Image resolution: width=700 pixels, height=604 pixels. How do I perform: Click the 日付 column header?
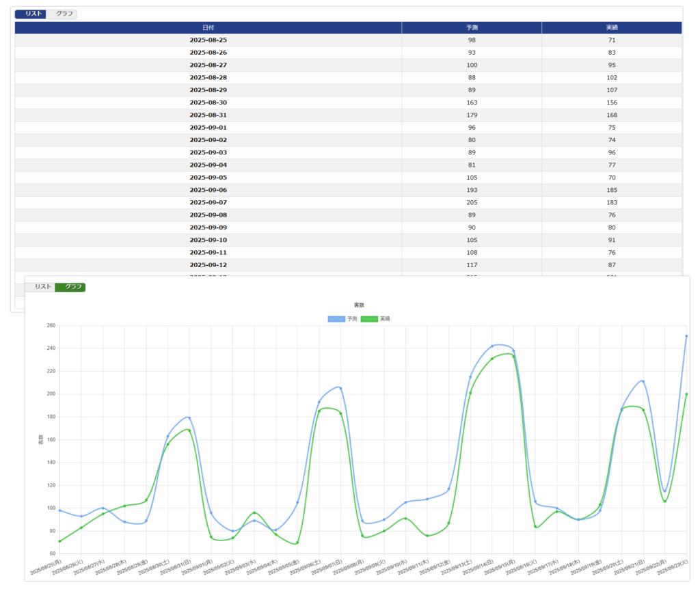(x=208, y=27)
